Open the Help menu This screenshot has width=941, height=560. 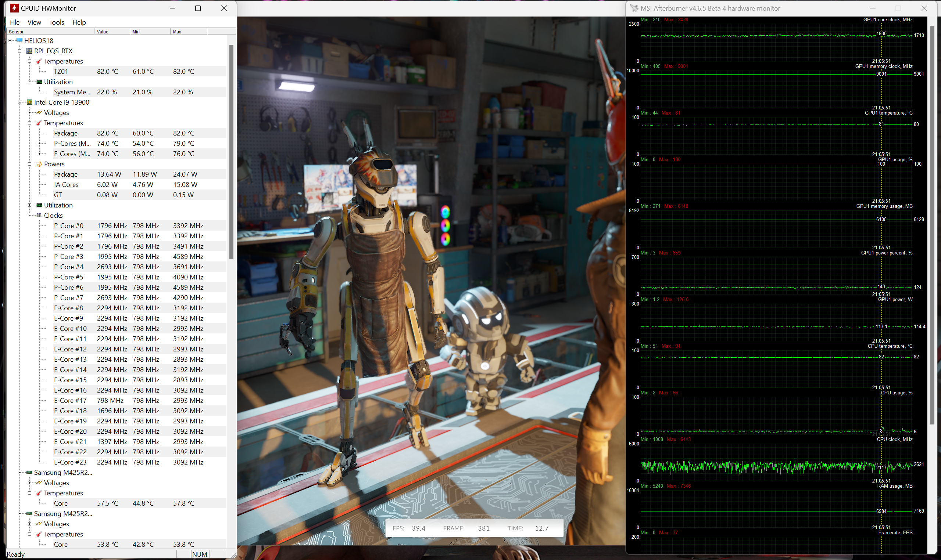click(79, 22)
